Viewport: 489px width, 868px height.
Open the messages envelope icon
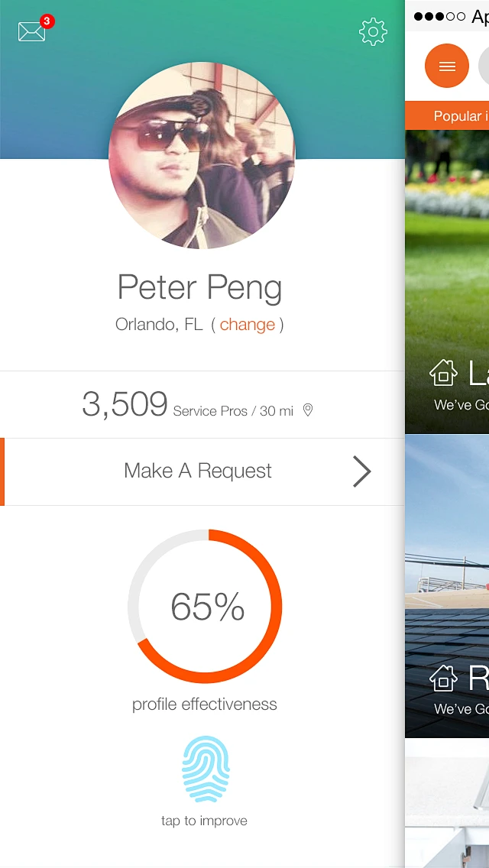coord(31,32)
